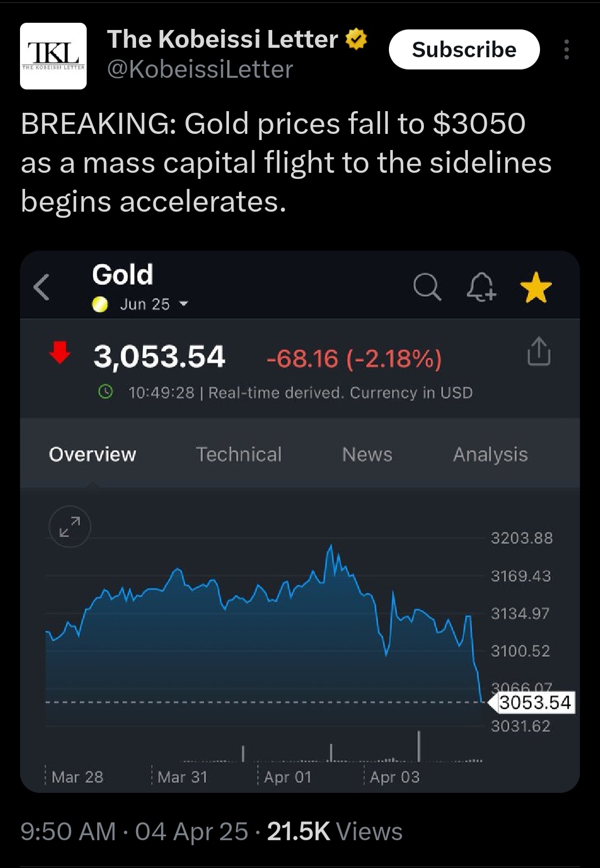Open The Kobeissi Letter profile avatar
600x868 pixels.
tap(53, 56)
